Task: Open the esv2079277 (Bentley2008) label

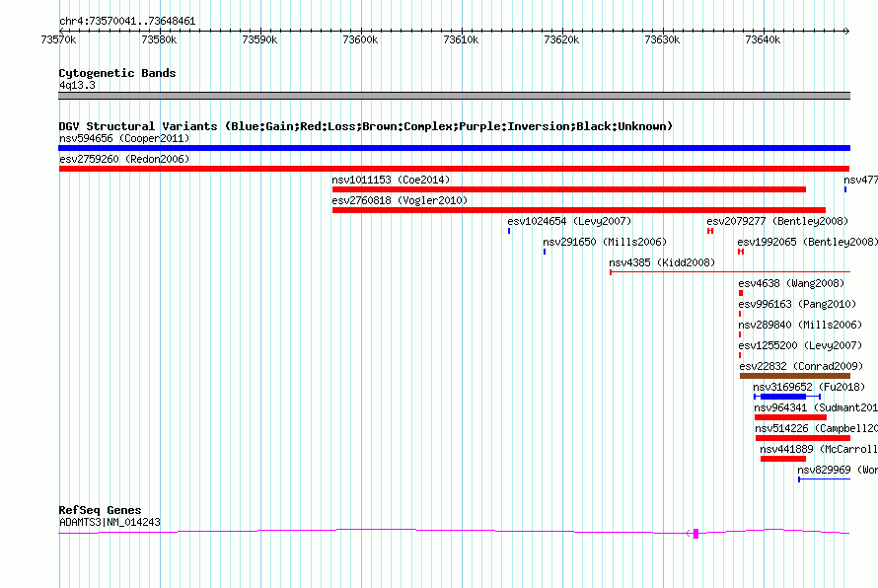Action: 777,221
